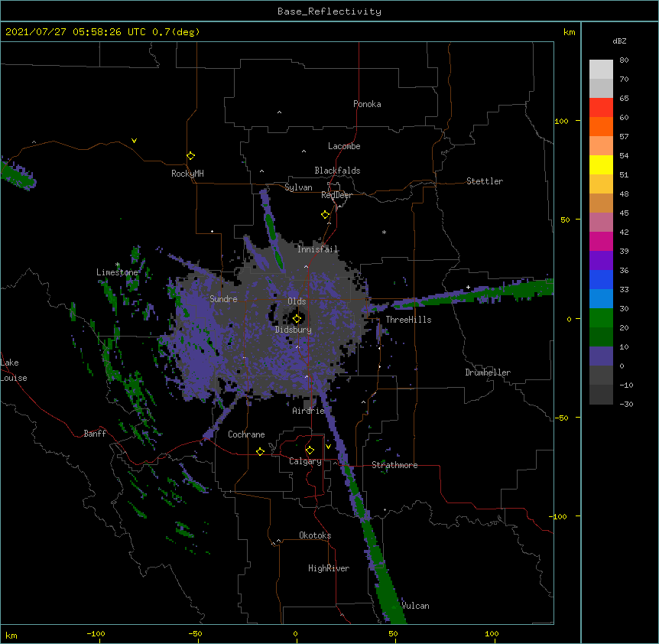
Task: Select the radar site diamond between Olds and Didsbury
Action: click(x=297, y=319)
